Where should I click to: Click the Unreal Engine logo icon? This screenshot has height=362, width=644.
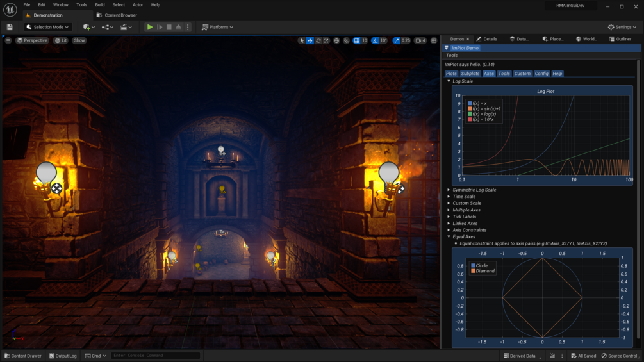pos(10,10)
